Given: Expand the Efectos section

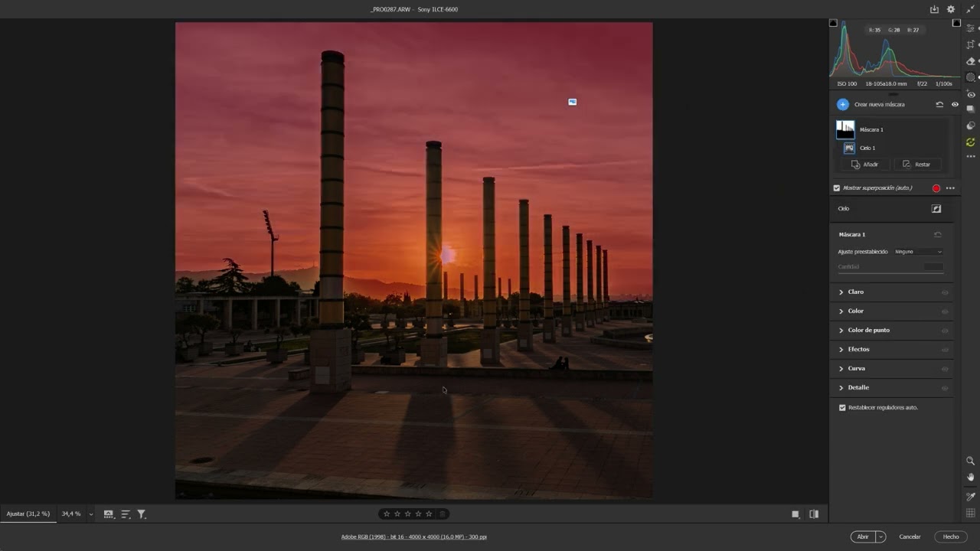Looking at the screenshot, I should pos(841,350).
